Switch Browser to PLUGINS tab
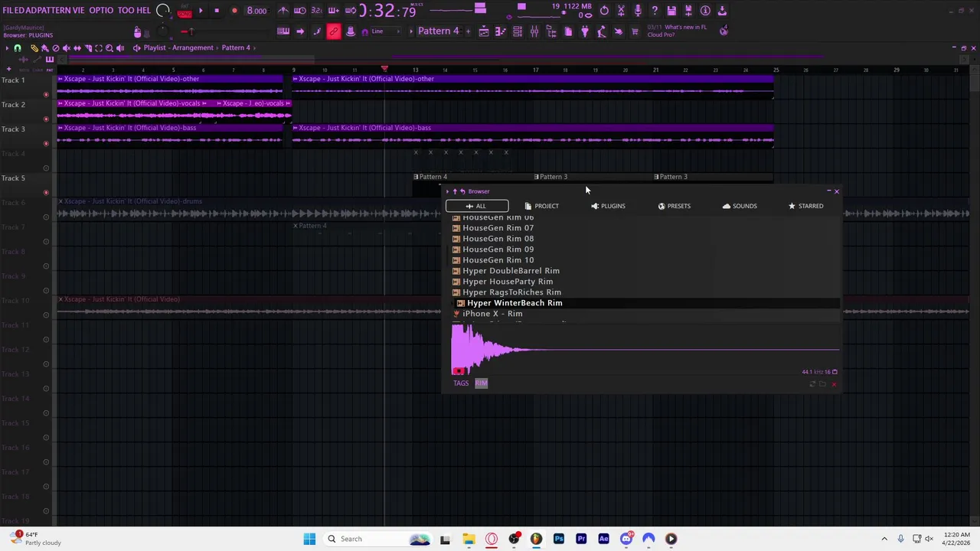The height and width of the screenshot is (551, 980). pyautogui.click(x=609, y=206)
